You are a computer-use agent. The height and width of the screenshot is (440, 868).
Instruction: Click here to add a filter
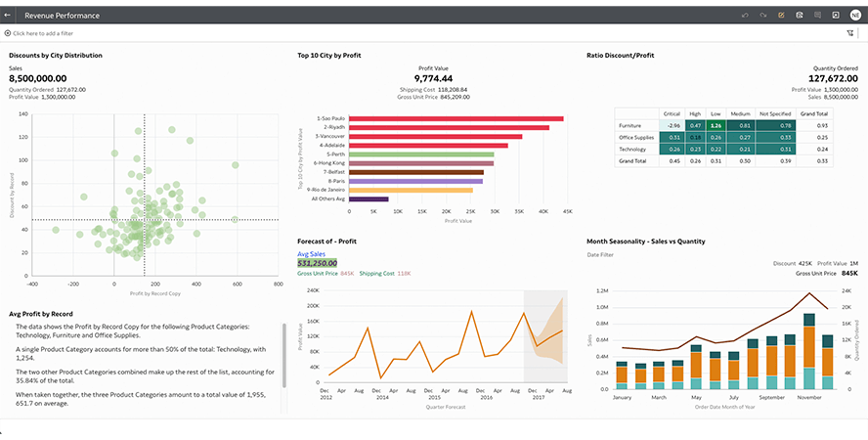pos(44,33)
